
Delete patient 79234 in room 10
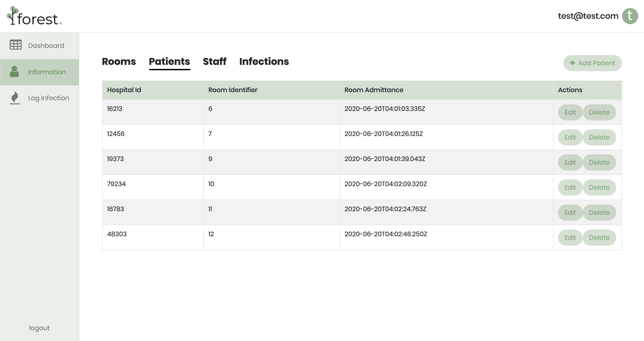pyautogui.click(x=599, y=187)
